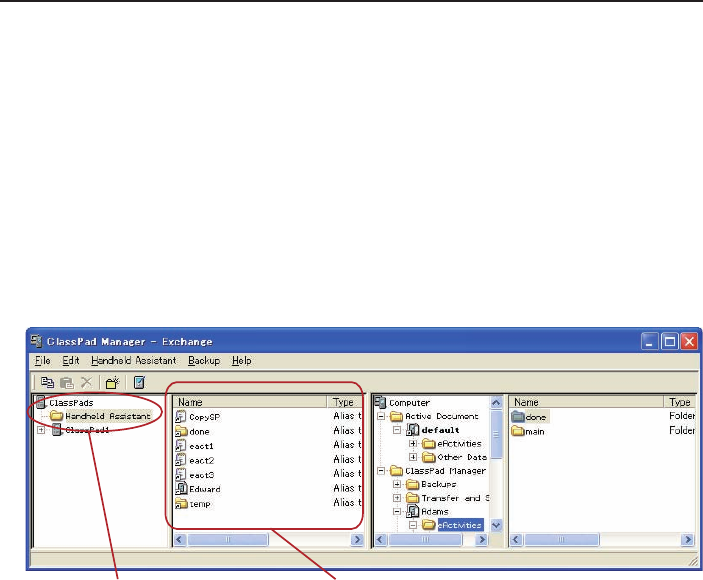Click the New Folder toolbar icon
The width and height of the screenshot is (703, 580).
click(x=112, y=382)
